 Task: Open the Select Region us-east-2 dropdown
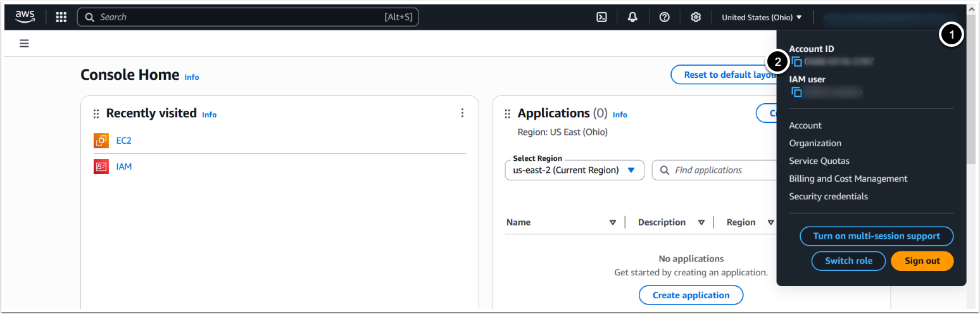pos(574,170)
